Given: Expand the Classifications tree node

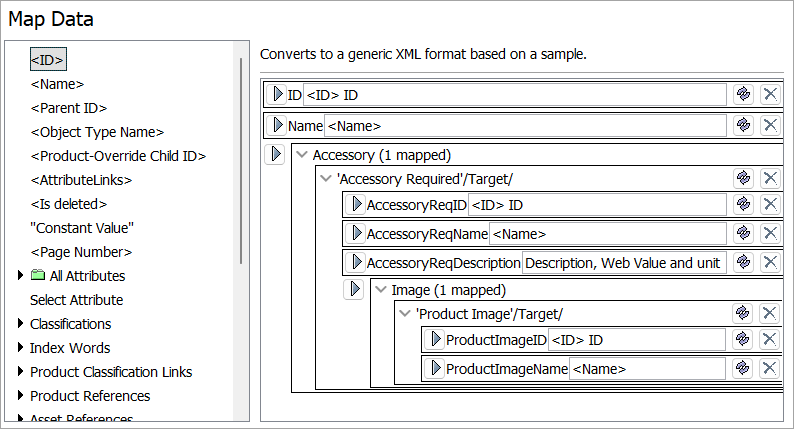Looking at the screenshot, I should (21, 324).
